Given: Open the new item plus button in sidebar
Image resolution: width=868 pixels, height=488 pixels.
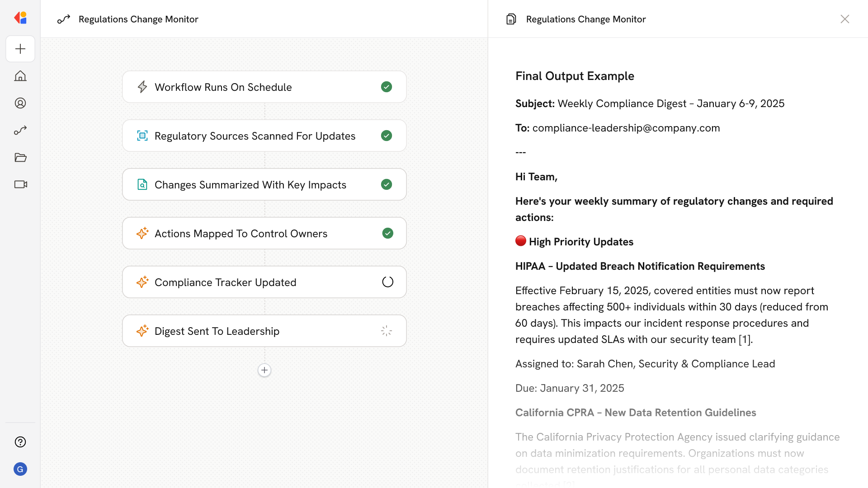Looking at the screenshot, I should click(20, 49).
